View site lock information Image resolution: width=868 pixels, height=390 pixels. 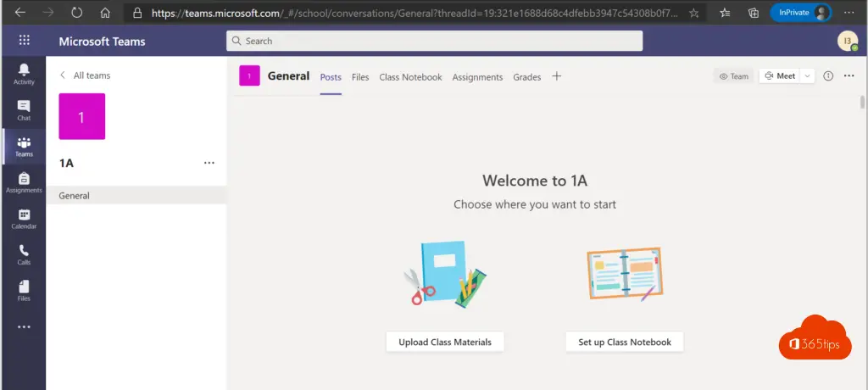tap(138, 13)
